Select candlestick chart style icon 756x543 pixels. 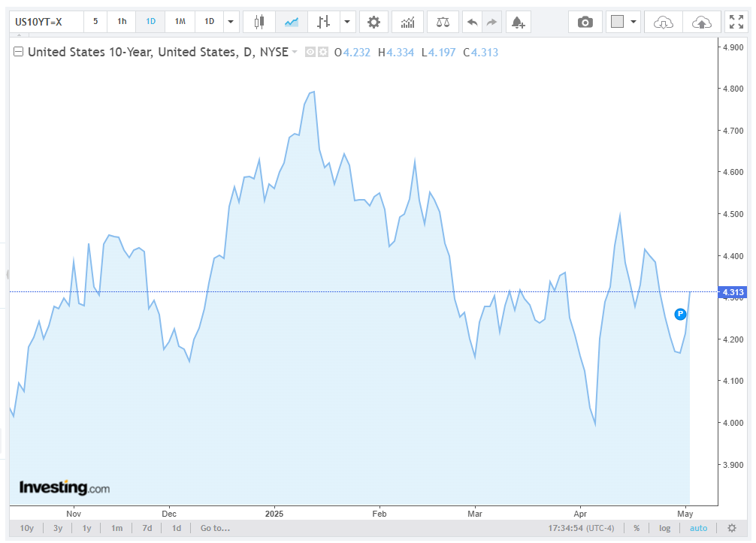[259, 23]
